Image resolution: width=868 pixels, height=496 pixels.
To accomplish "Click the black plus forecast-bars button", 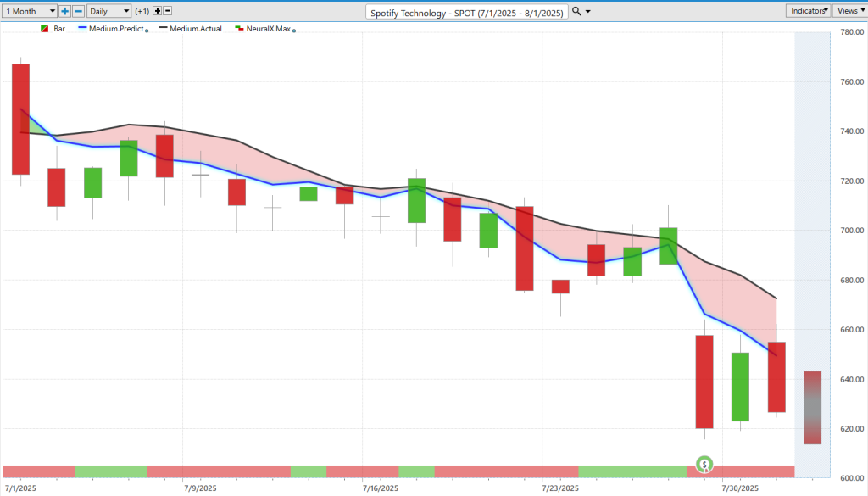I will click(157, 11).
